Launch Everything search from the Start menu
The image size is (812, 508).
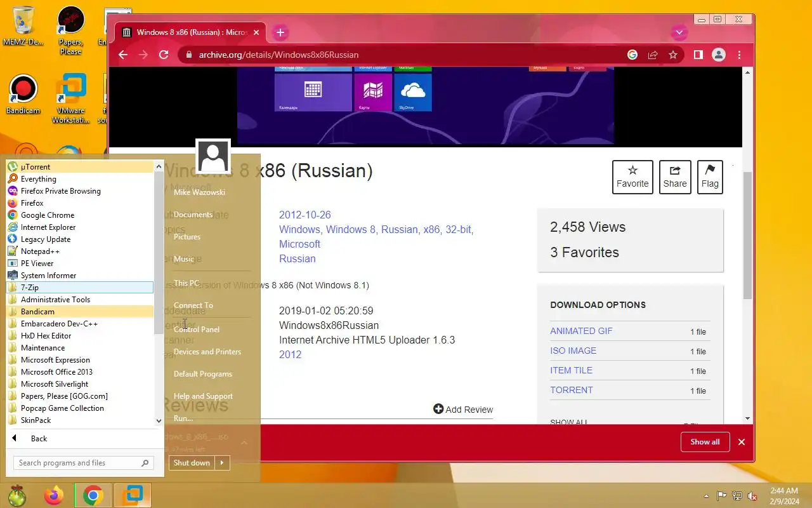(80, 179)
